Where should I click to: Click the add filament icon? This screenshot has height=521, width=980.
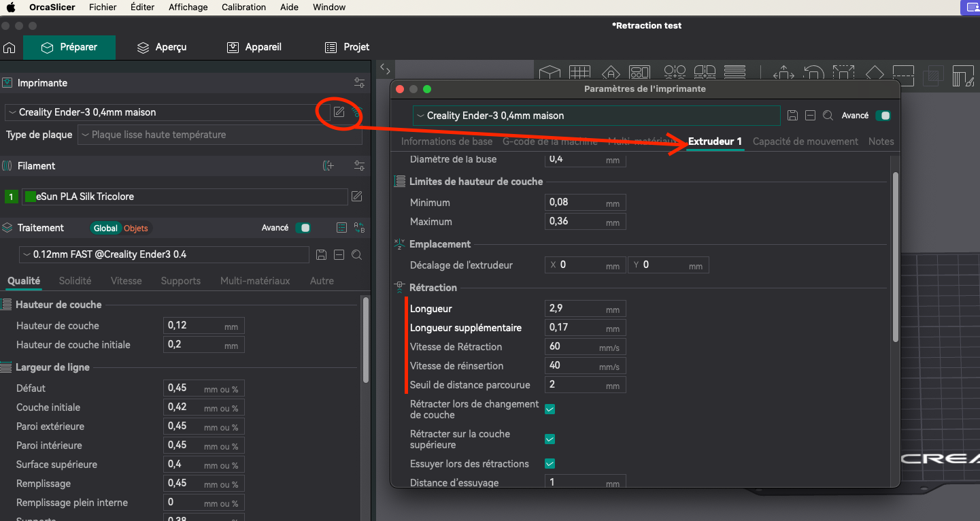pos(328,166)
